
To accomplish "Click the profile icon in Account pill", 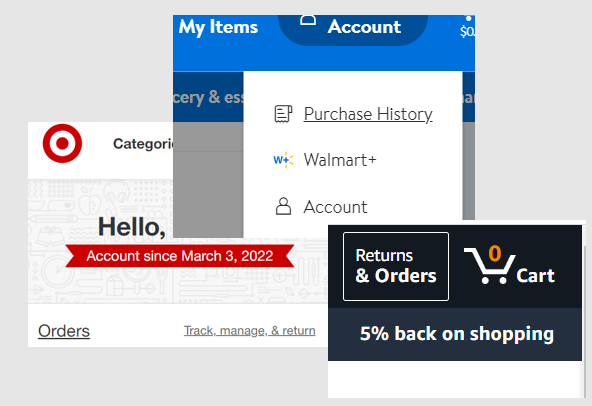I will (308, 20).
